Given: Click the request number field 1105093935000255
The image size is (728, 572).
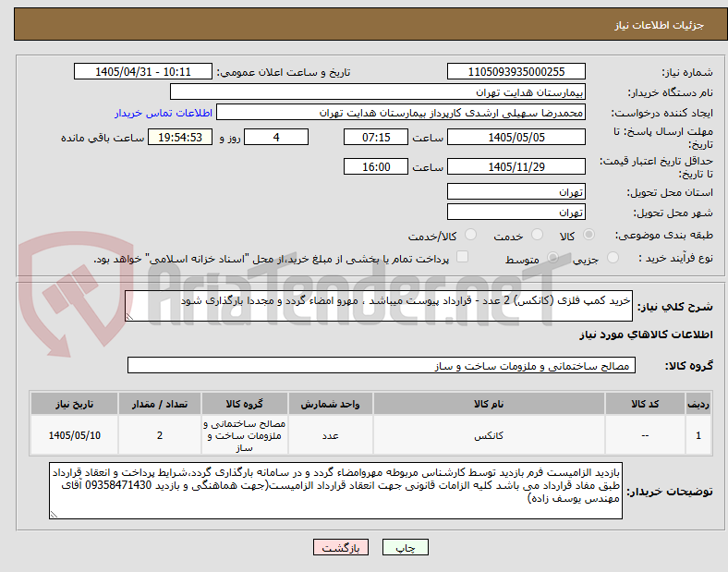Looking at the screenshot, I should (x=516, y=71).
